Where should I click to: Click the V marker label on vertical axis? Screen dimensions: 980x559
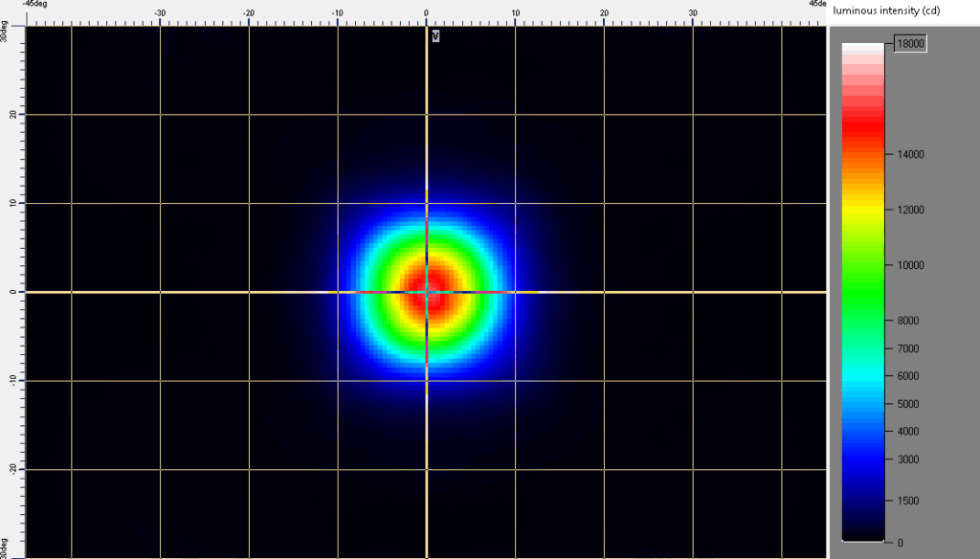[x=435, y=36]
